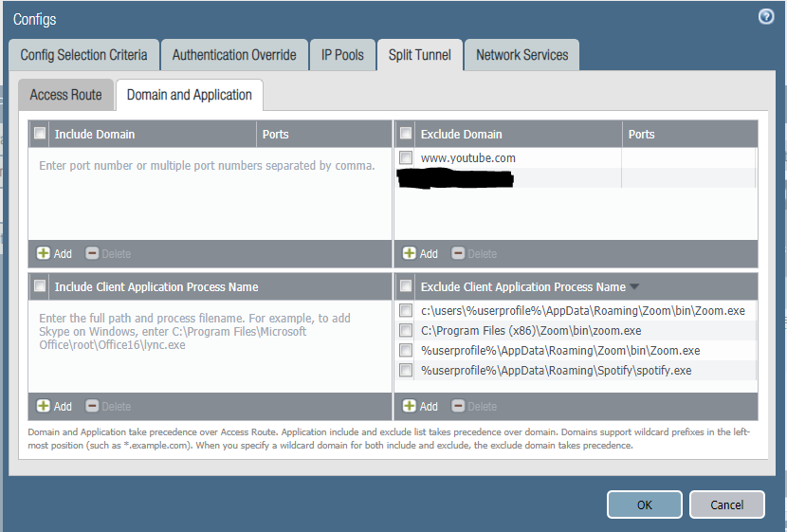Toggle the Include Domain select-all checkbox
Viewport: 787px width, 532px height.
pyautogui.click(x=40, y=133)
